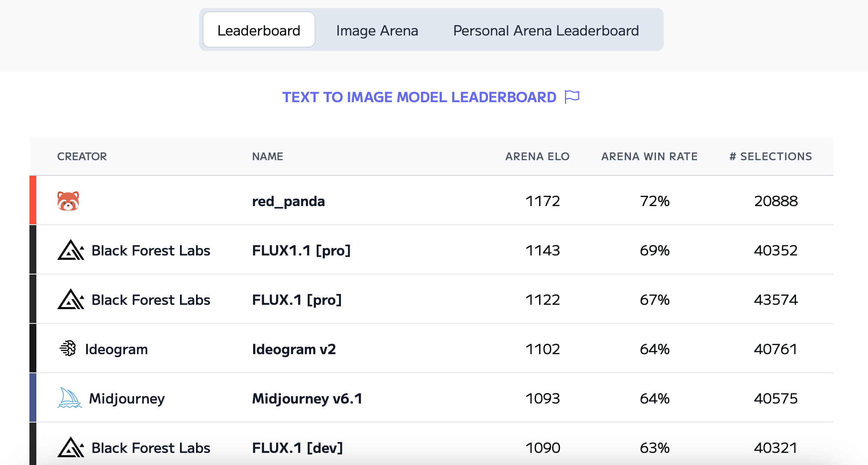Click the Text to Image Model Leaderboard title
The width and height of the screenshot is (868, 465).
419,97
